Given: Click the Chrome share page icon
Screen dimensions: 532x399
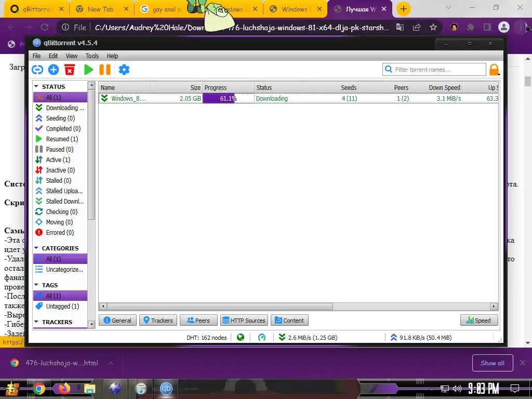Looking at the screenshot, I should (417, 27).
